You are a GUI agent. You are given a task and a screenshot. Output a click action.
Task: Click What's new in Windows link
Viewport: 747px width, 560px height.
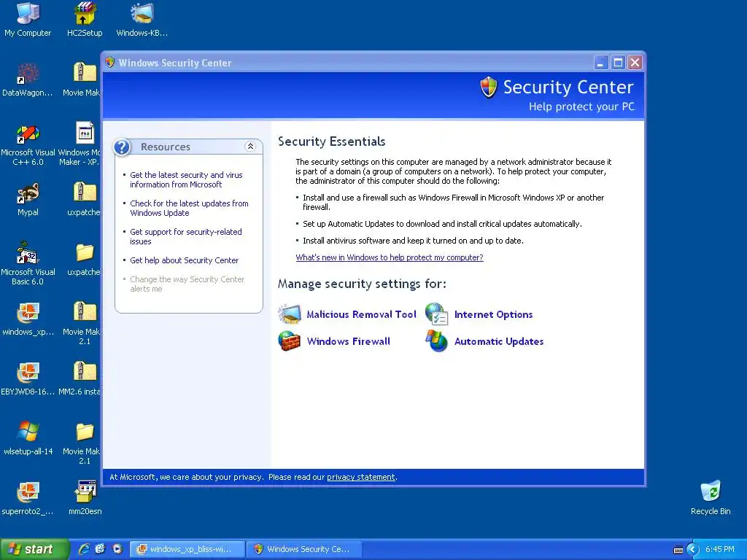(390, 257)
